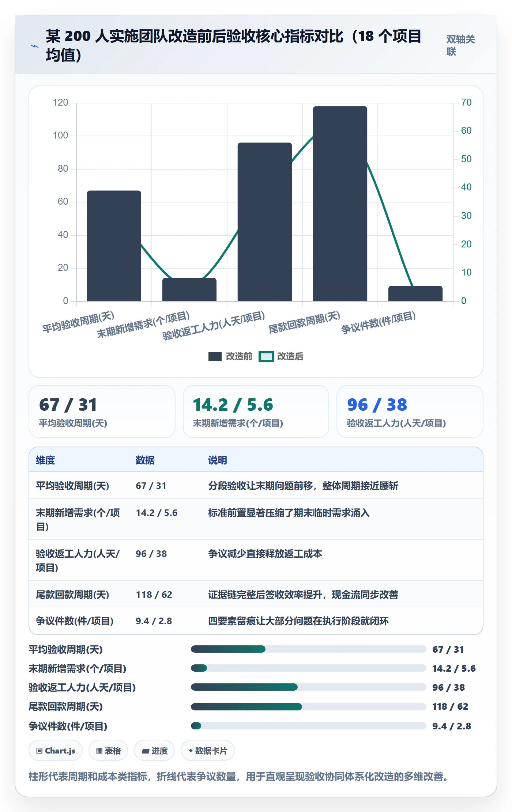Click the 表格 tag chip
The height and width of the screenshot is (812, 512).
pyautogui.click(x=108, y=751)
